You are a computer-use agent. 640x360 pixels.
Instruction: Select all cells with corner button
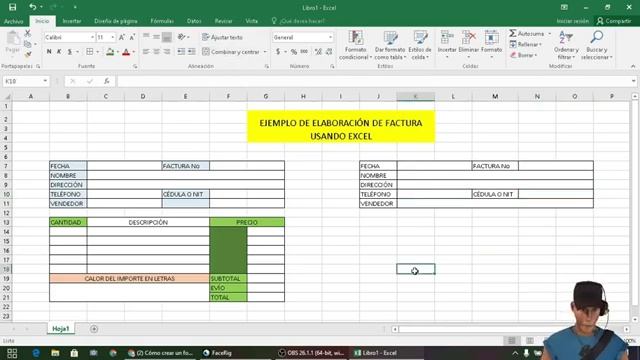point(7,96)
